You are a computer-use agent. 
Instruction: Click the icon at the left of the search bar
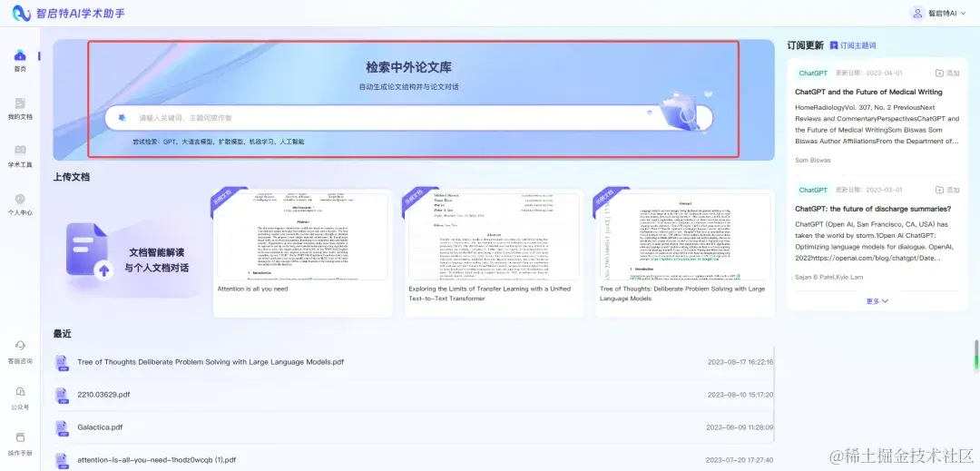[x=122, y=117]
